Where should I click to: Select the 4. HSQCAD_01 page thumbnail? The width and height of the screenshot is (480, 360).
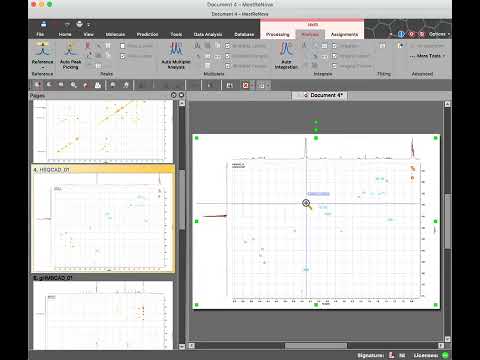103,219
